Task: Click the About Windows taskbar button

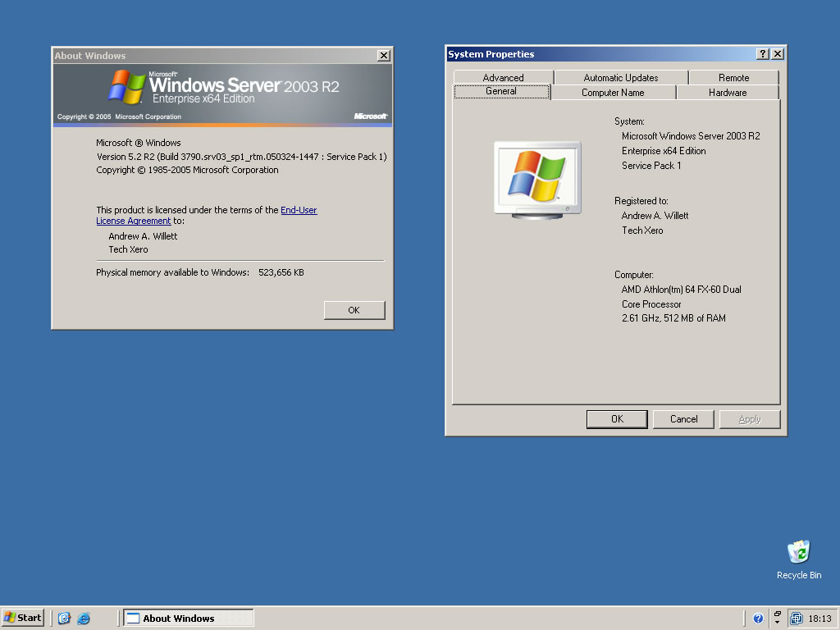Action: pyautogui.click(x=189, y=619)
